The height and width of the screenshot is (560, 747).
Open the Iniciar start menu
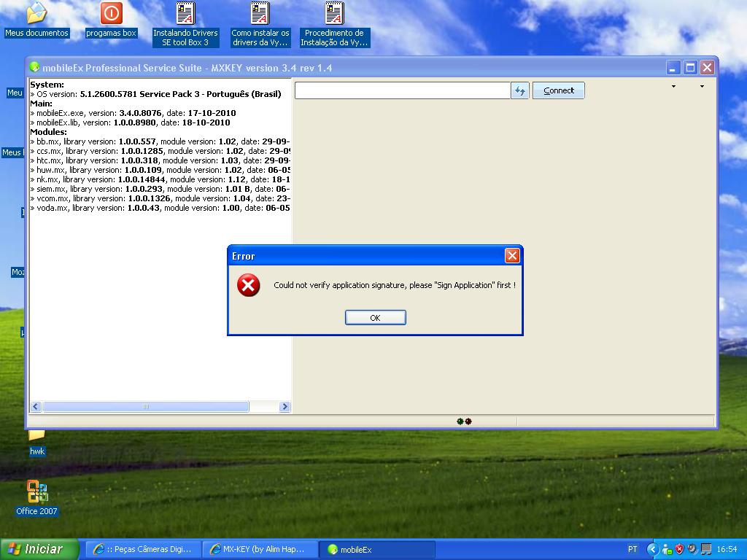coord(39,549)
